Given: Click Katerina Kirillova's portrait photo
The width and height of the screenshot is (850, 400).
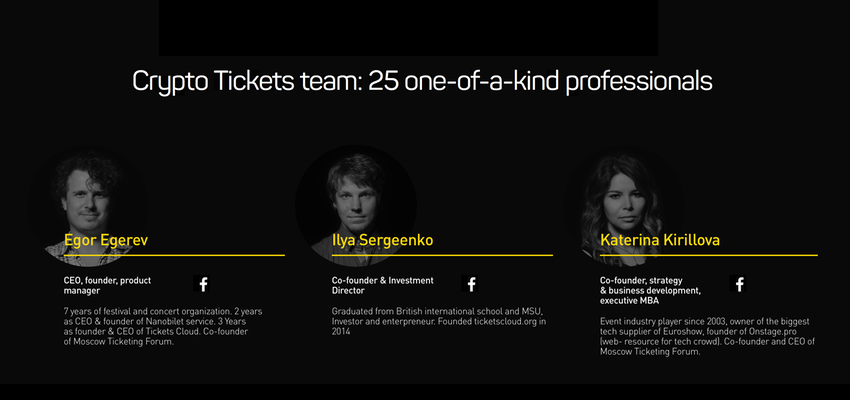Looking at the screenshot, I should (x=624, y=206).
